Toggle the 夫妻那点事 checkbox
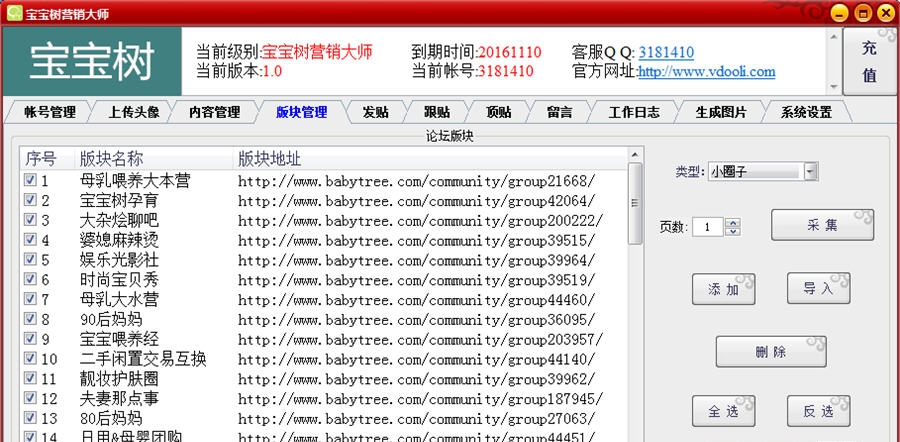900x442 pixels. [30, 398]
